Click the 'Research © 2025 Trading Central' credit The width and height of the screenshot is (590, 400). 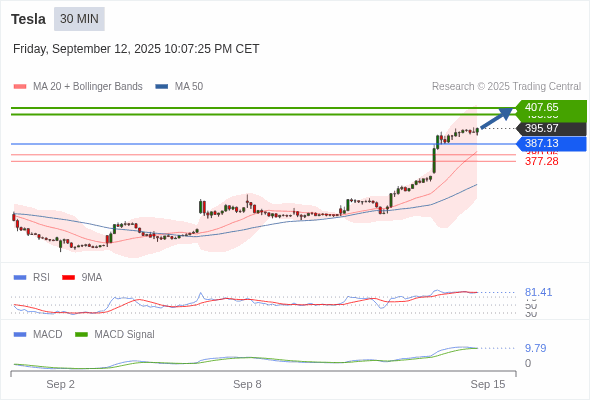tap(506, 87)
